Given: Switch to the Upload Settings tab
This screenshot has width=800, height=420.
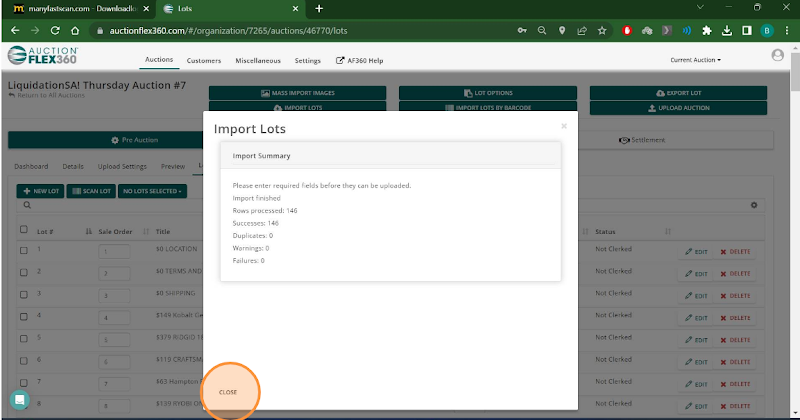Looking at the screenshot, I should pyautogui.click(x=123, y=166).
